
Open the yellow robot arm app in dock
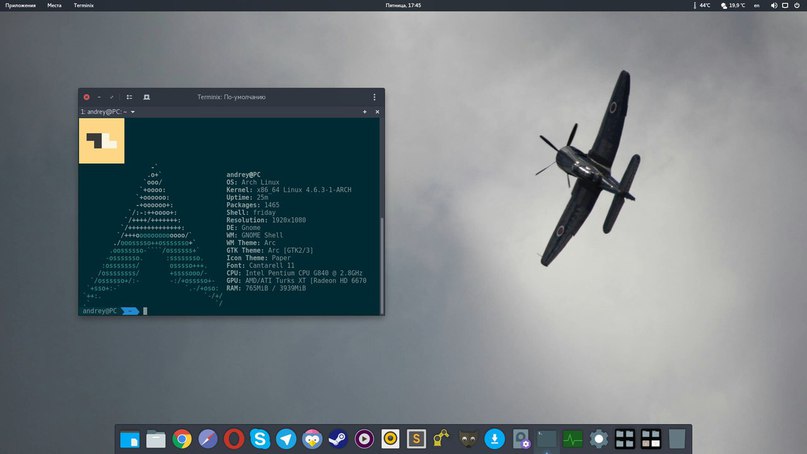click(442, 440)
